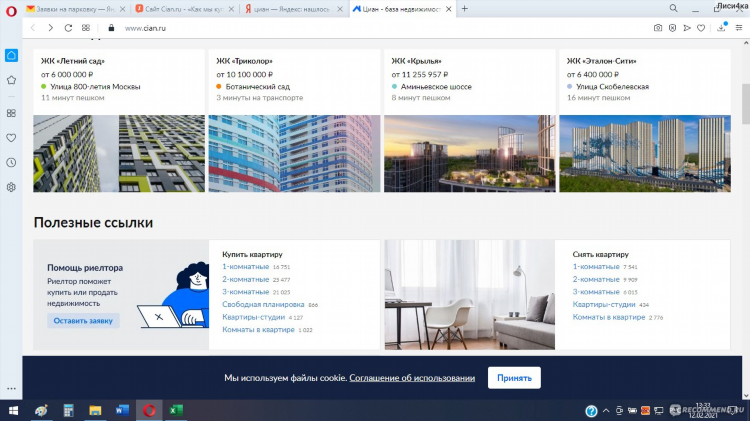
Task: Open the heart icon in the Opera sidebar
Action: pyautogui.click(x=11, y=138)
